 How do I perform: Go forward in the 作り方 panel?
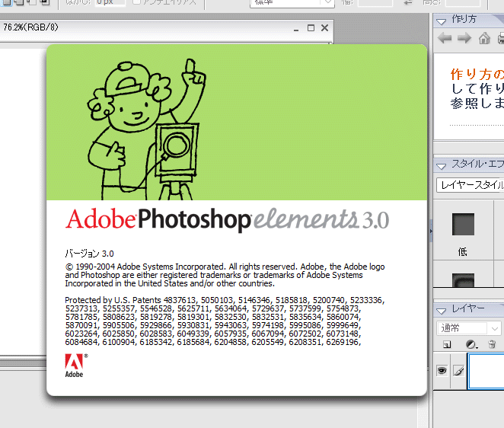(464, 38)
